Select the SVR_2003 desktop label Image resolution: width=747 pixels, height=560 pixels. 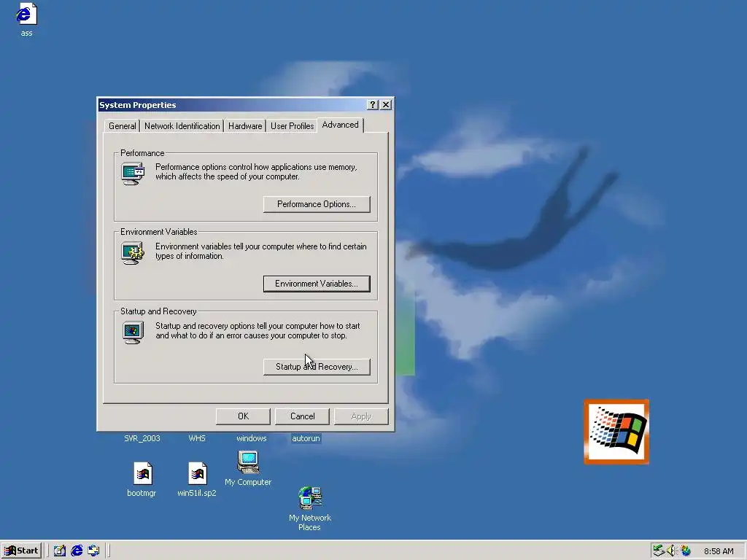(x=142, y=438)
